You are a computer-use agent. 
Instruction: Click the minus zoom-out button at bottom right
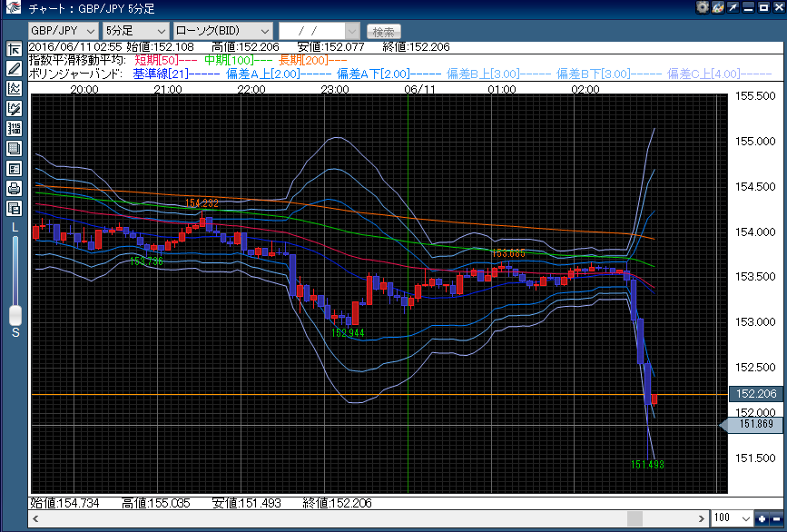coord(776,519)
